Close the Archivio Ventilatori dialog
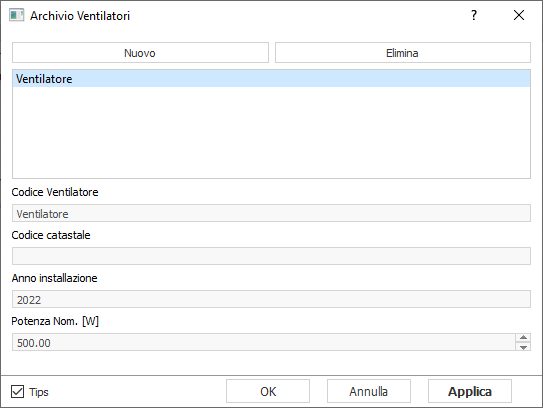Image resolution: width=543 pixels, height=408 pixels. [x=519, y=15]
